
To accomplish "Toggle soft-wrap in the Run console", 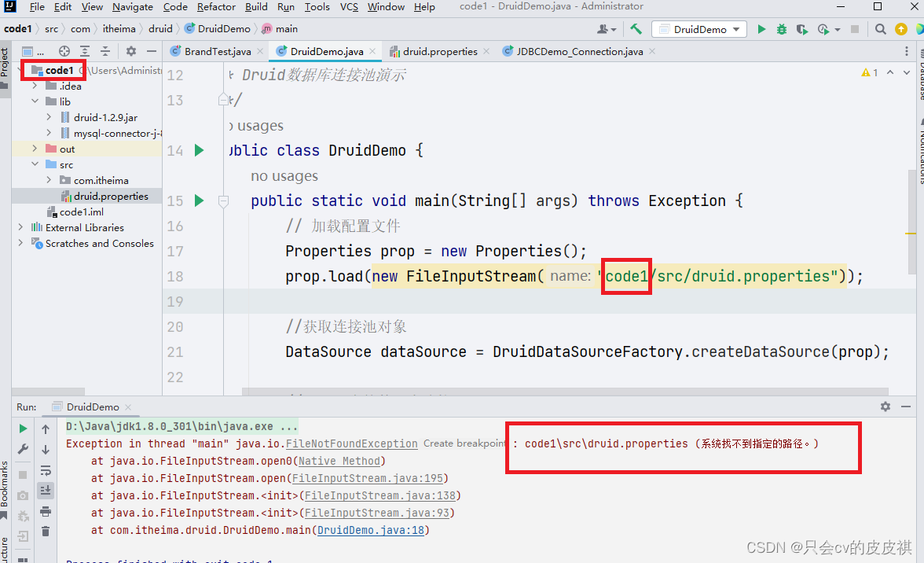I will click(x=46, y=470).
